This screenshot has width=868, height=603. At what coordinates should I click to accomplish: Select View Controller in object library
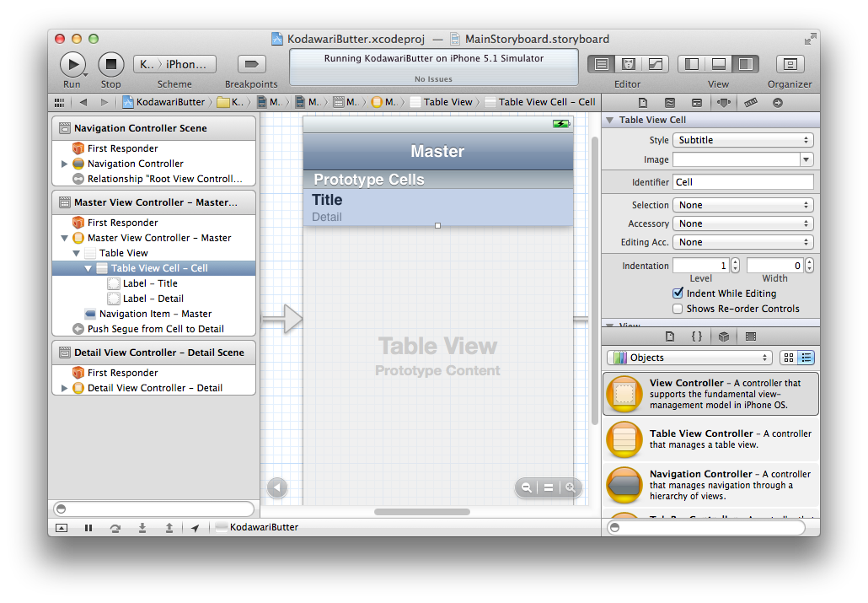pyautogui.click(x=710, y=394)
